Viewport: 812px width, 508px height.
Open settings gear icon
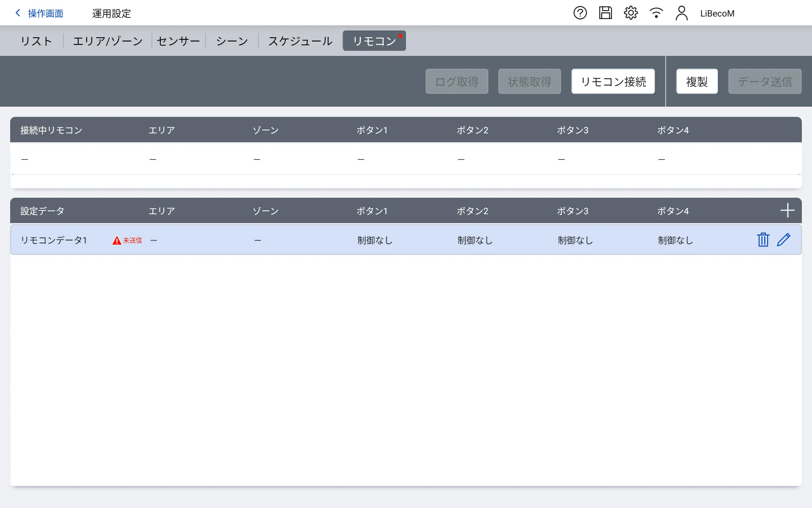(x=631, y=13)
